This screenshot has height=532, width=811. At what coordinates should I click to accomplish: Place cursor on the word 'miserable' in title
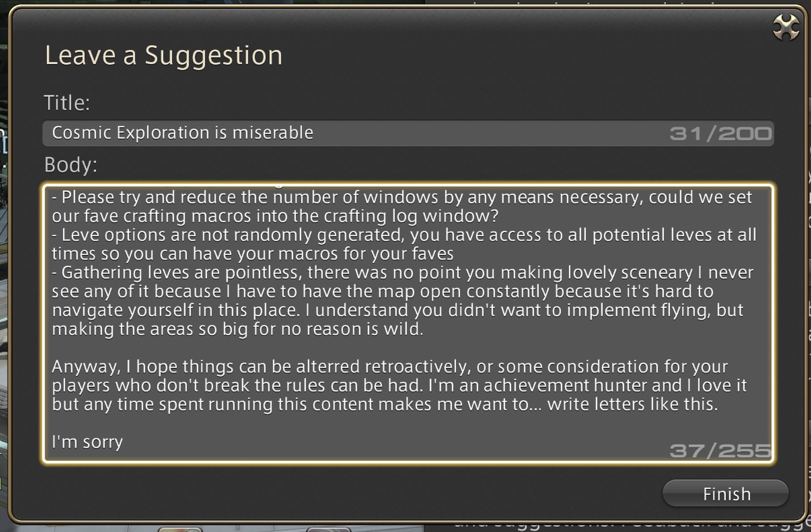click(273, 133)
